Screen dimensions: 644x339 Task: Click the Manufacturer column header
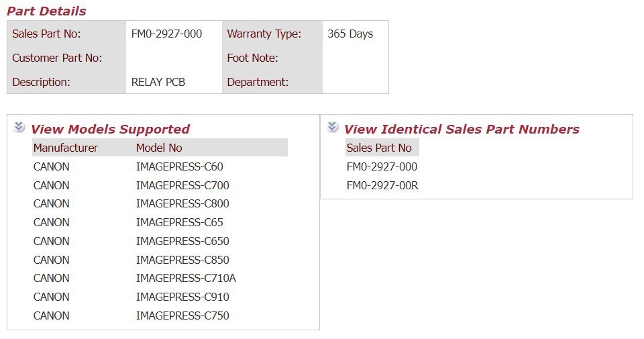pos(66,148)
